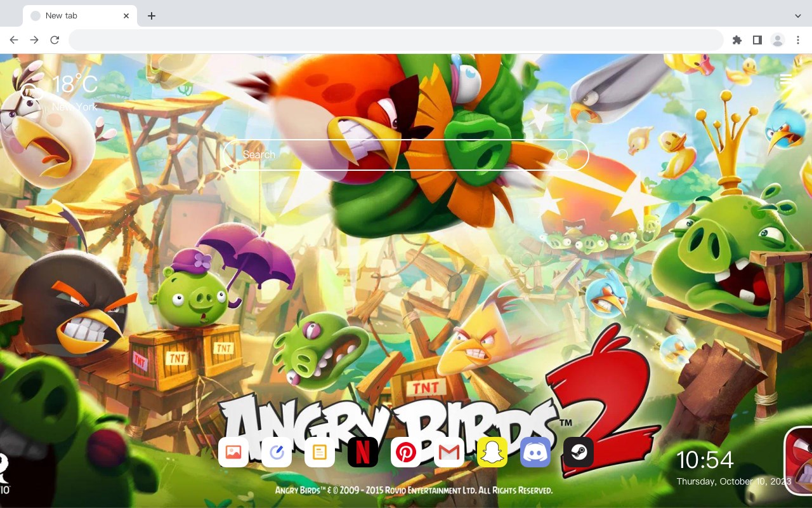Image resolution: width=812 pixels, height=508 pixels.
Task: Open the Angry Birds thumbnail at bottom right
Action: pos(799,460)
